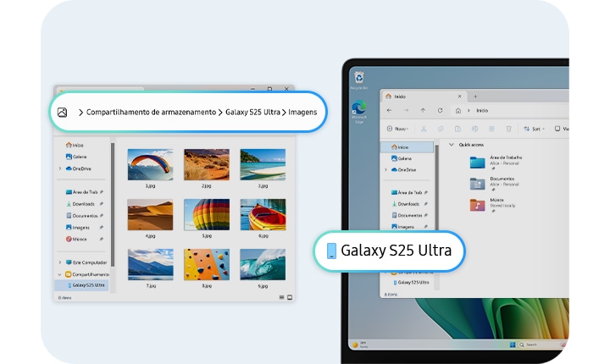This screenshot has height=364, width=610.
Task: Go back in the laptop Explorer window
Action: coord(389,110)
